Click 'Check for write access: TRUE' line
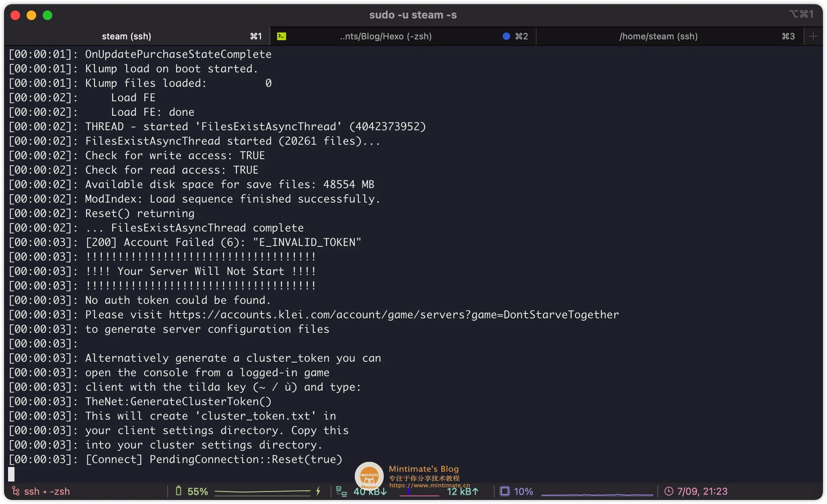Image resolution: width=827 pixels, height=504 pixels. pyautogui.click(x=175, y=156)
